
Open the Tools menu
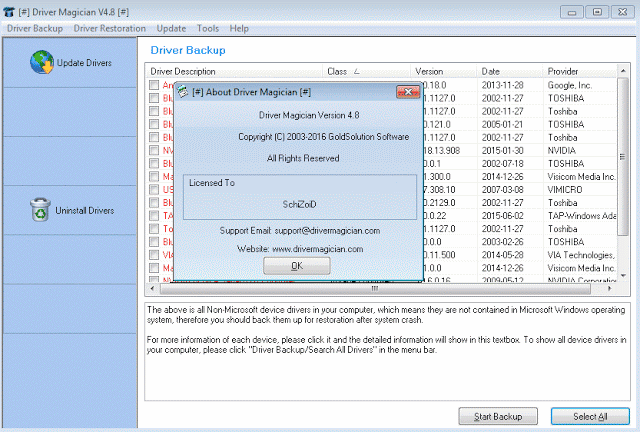[208, 29]
